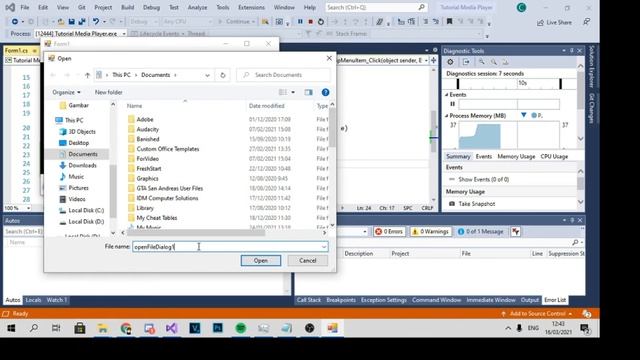Click the Take Snapshot camera icon
This screenshot has width=640, height=360.
click(452, 203)
